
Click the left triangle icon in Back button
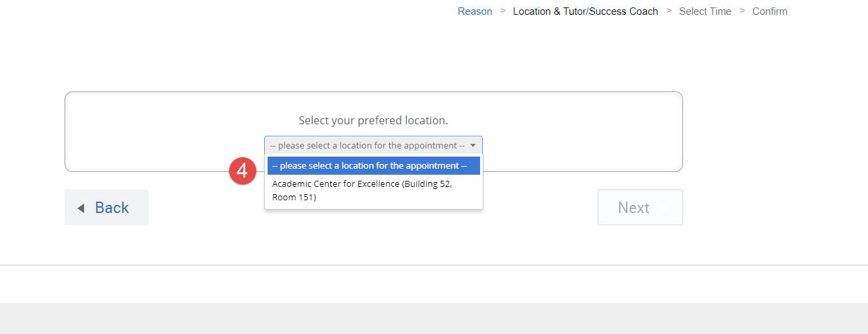pos(81,208)
